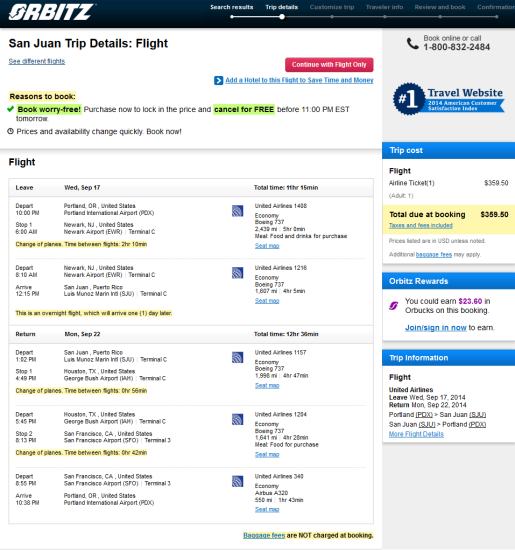Open More Flight Details link
The height and width of the screenshot is (550, 515).
(416, 434)
